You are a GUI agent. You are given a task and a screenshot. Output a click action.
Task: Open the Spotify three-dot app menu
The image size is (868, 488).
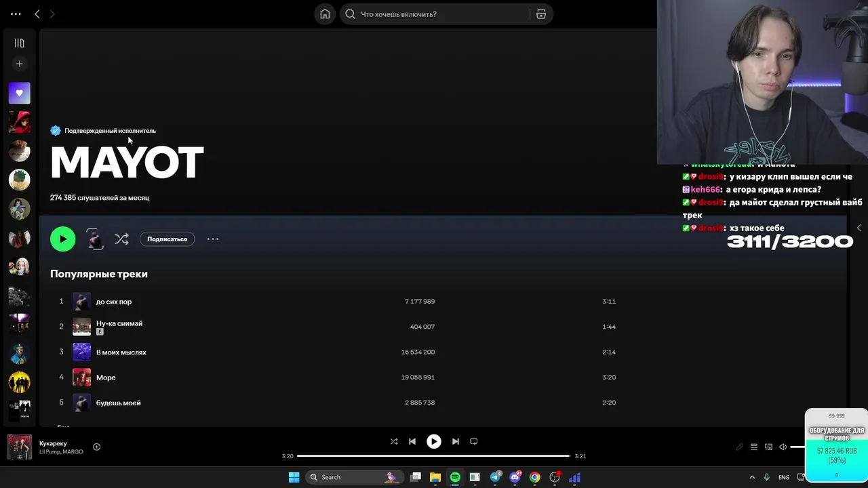tap(16, 14)
